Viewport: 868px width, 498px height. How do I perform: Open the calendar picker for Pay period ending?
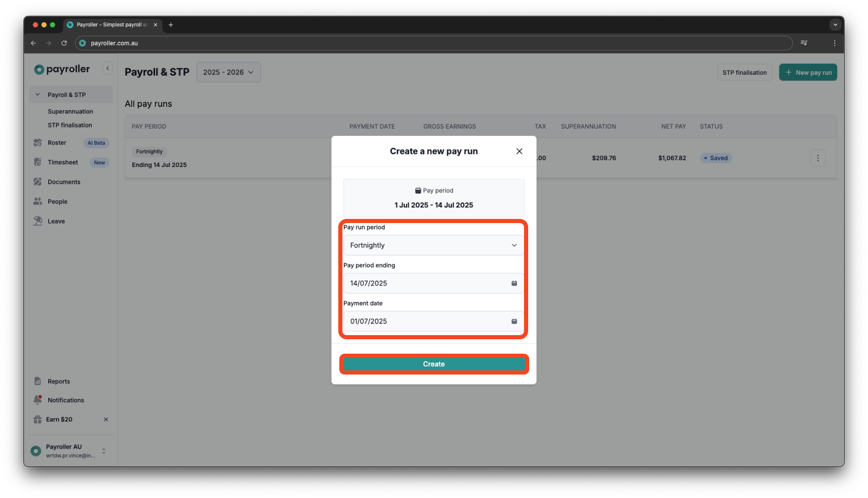coord(514,283)
